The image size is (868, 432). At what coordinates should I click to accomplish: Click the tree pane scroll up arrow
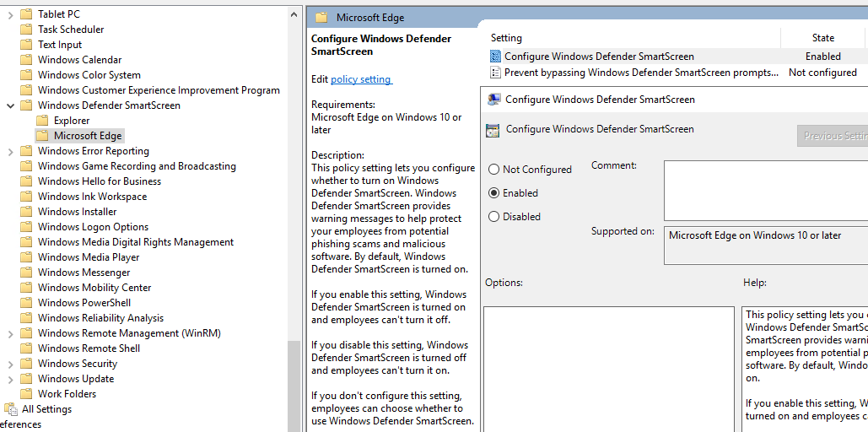point(294,15)
